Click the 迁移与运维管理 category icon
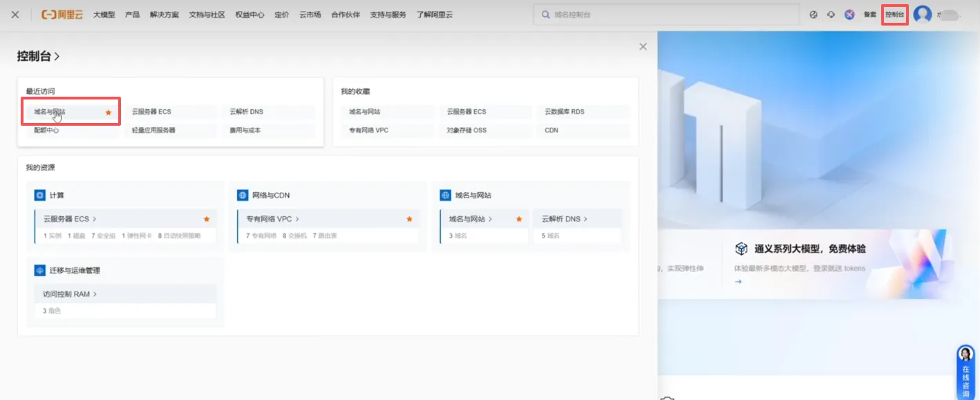 pyautogui.click(x=40, y=270)
